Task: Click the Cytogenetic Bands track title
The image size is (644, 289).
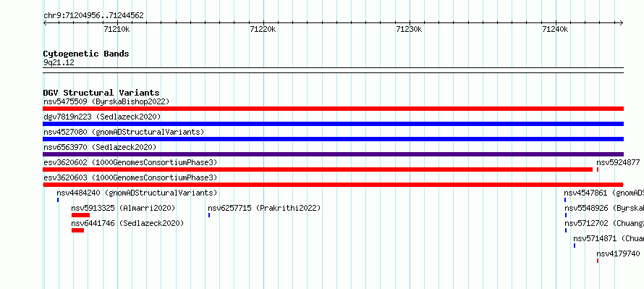Action: (86, 54)
